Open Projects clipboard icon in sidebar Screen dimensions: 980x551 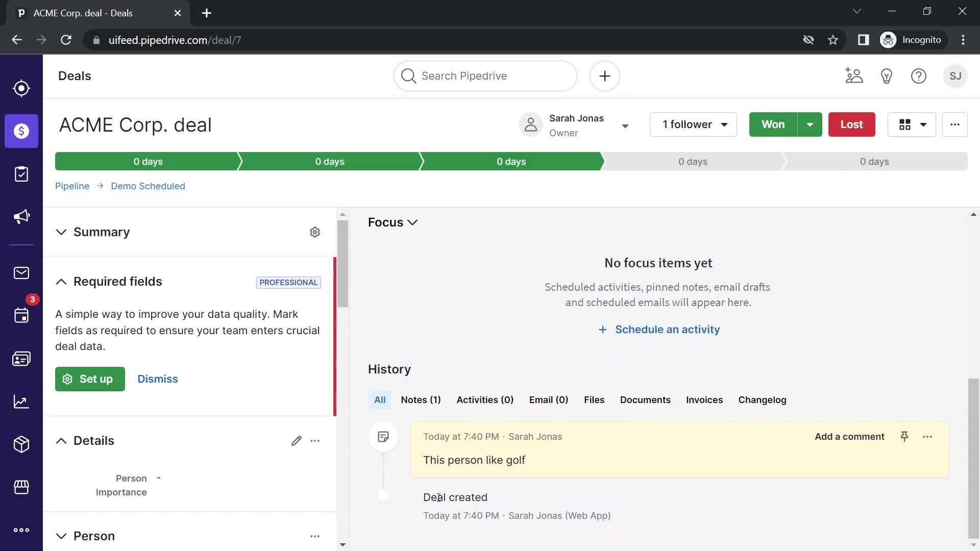(21, 174)
